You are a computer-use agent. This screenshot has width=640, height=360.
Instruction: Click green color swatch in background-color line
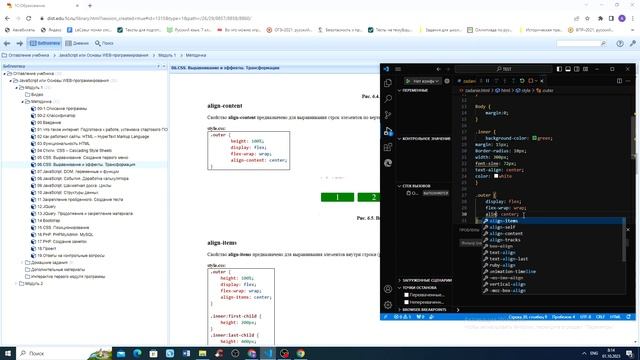534,138
